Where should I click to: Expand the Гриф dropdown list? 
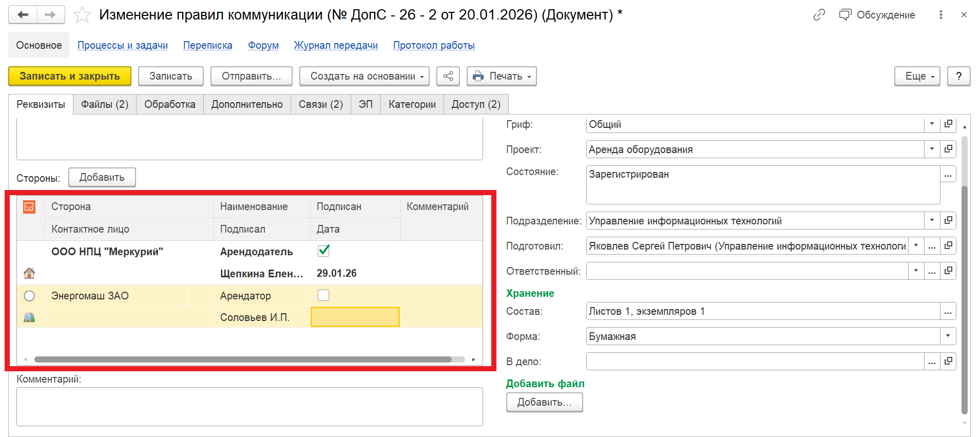[x=932, y=124]
